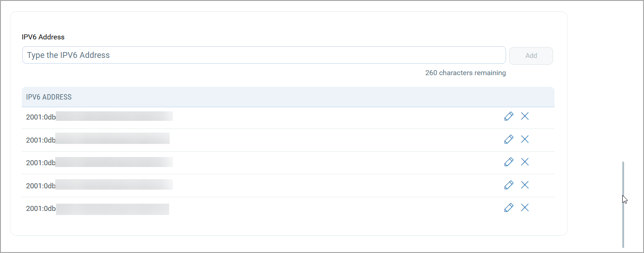This screenshot has width=644, height=253.
Task: Select the second 2001:0db address text
Action: click(41, 140)
